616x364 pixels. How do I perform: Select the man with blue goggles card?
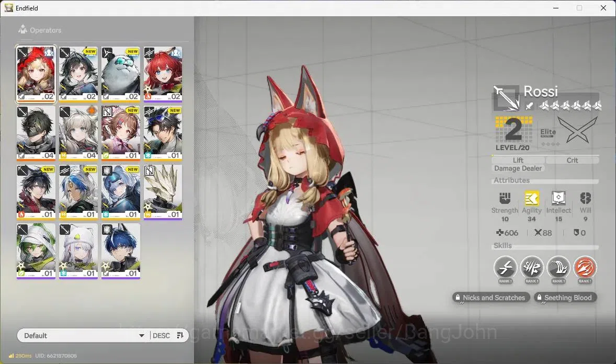pos(163,133)
